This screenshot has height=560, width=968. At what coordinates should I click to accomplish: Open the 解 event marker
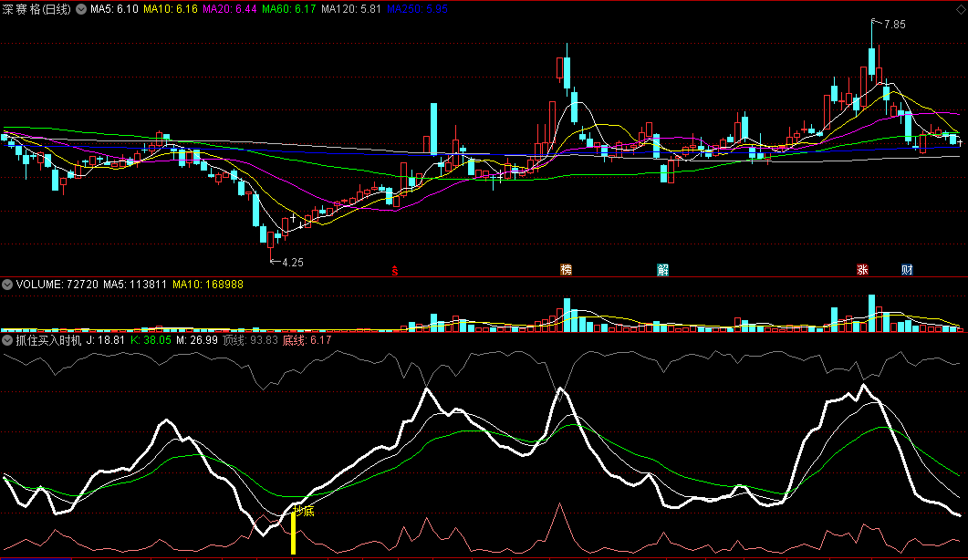662,270
